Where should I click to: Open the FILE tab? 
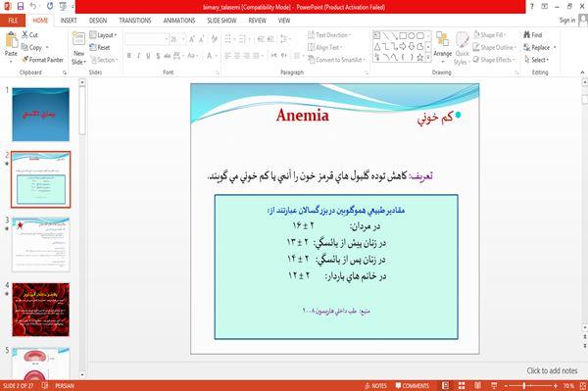[x=13, y=21]
